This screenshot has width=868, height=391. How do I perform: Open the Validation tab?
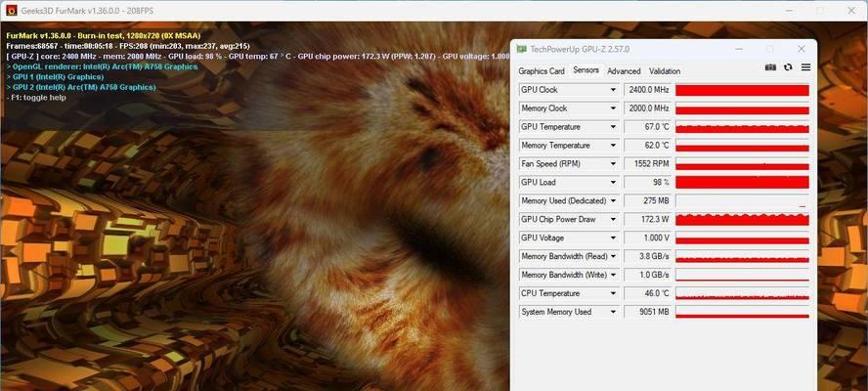pos(665,71)
